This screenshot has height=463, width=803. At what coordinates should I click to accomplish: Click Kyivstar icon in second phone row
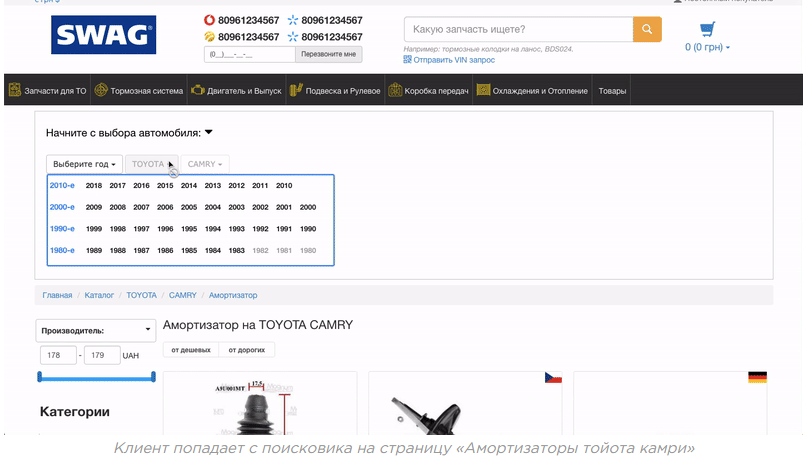(x=292, y=36)
